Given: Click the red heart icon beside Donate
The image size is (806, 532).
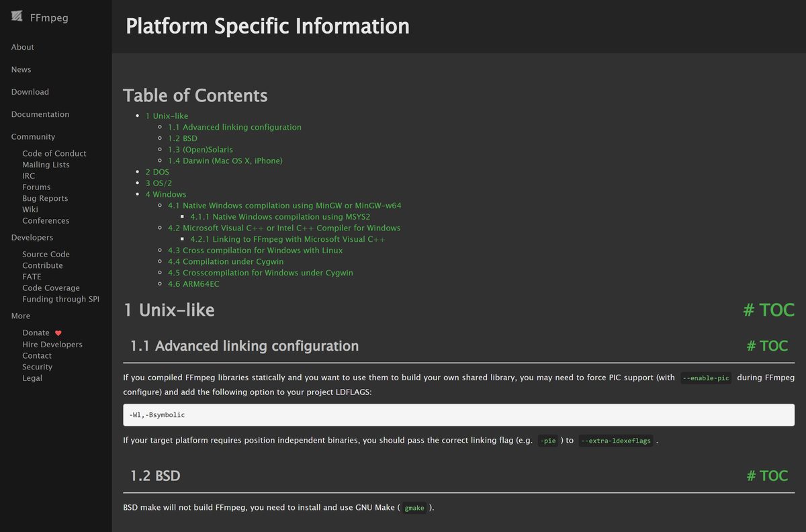Looking at the screenshot, I should [x=58, y=333].
